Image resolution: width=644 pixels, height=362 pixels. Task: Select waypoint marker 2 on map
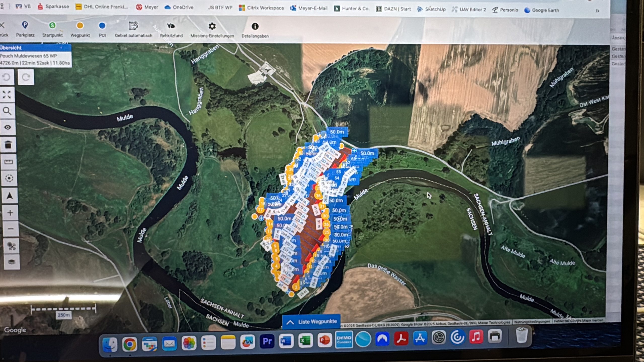pos(296,287)
